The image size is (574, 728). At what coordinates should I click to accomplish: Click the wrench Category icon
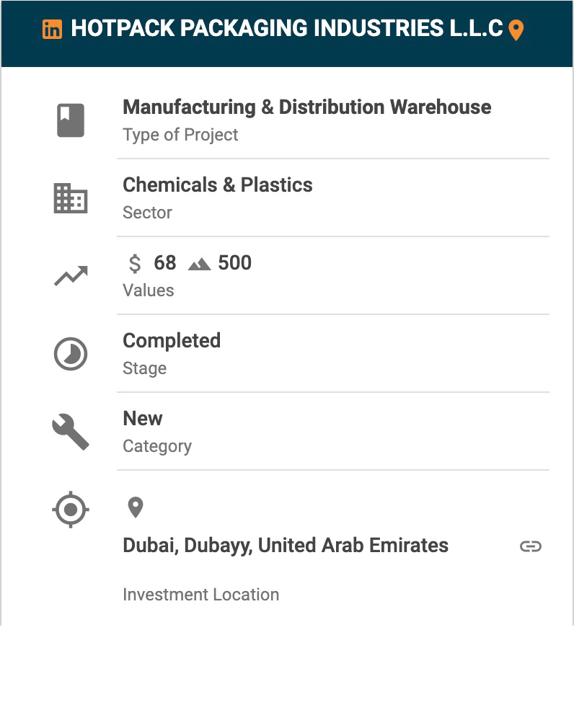click(71, 432)
